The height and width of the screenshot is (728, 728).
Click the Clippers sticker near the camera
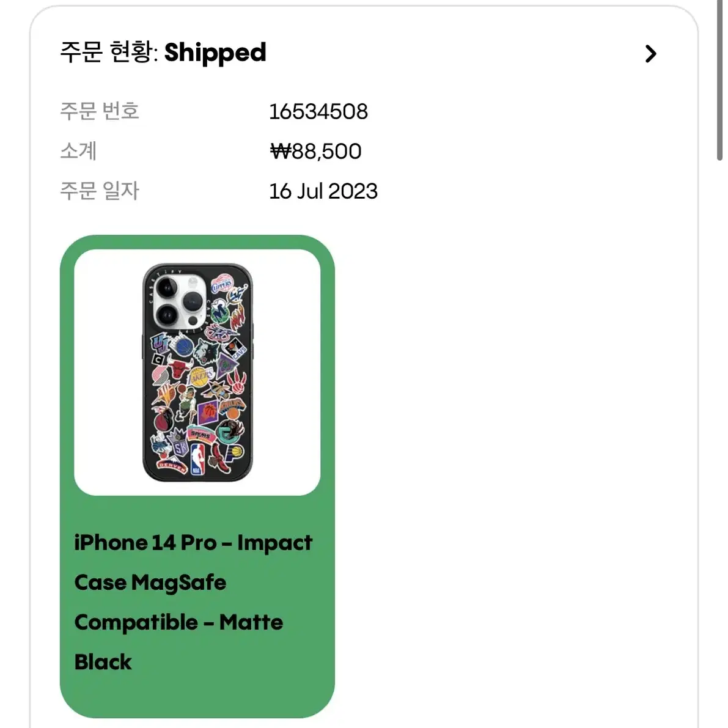222,284
